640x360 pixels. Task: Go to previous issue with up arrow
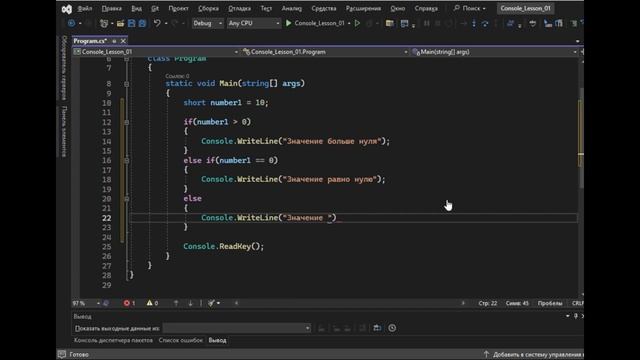point(176,303)
